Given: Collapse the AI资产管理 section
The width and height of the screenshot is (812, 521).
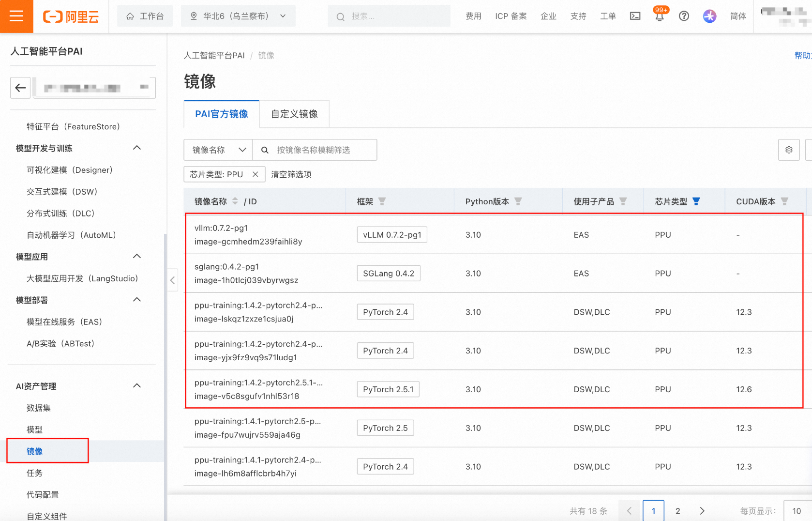Looking at the screenshot, I should [137, 386].
